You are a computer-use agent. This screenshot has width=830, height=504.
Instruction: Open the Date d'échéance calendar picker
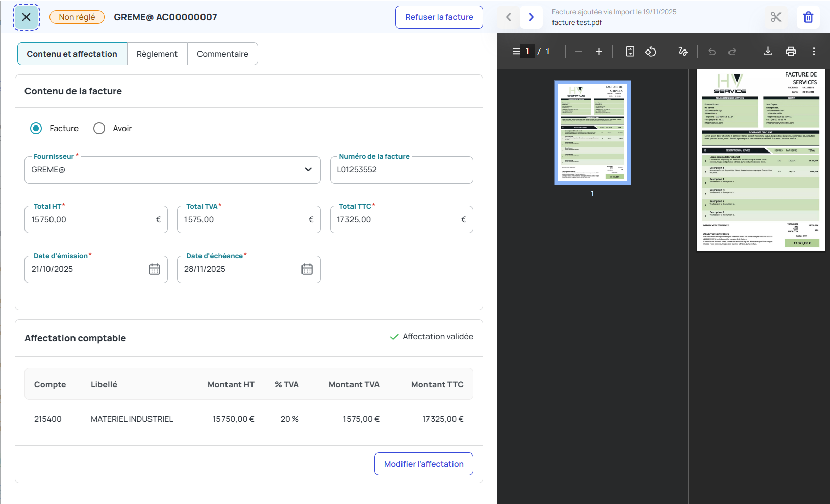307,269
